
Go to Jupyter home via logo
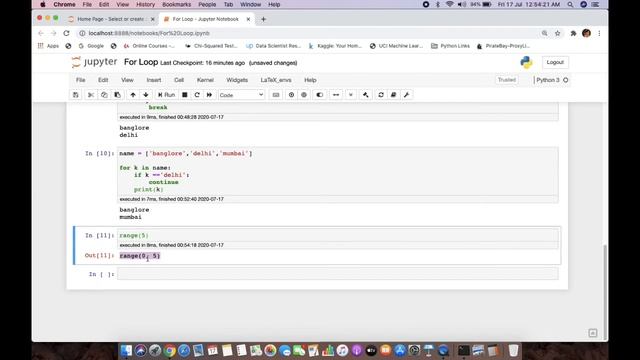point(94,62)
